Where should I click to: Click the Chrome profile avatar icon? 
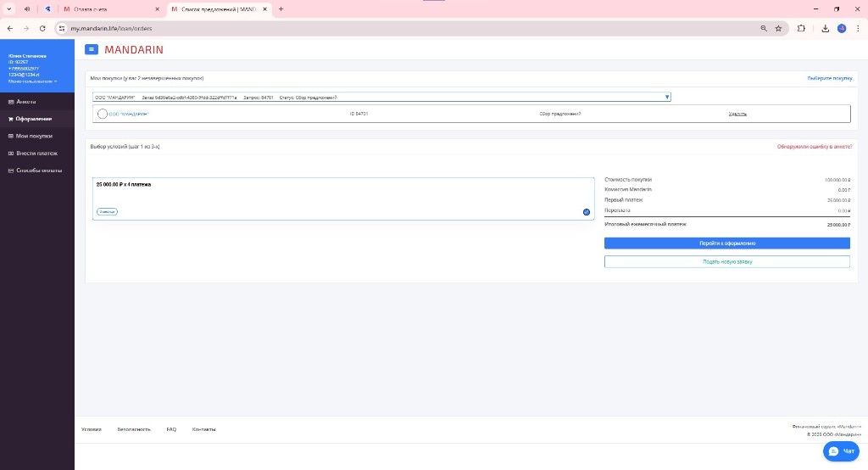point(842,28)
